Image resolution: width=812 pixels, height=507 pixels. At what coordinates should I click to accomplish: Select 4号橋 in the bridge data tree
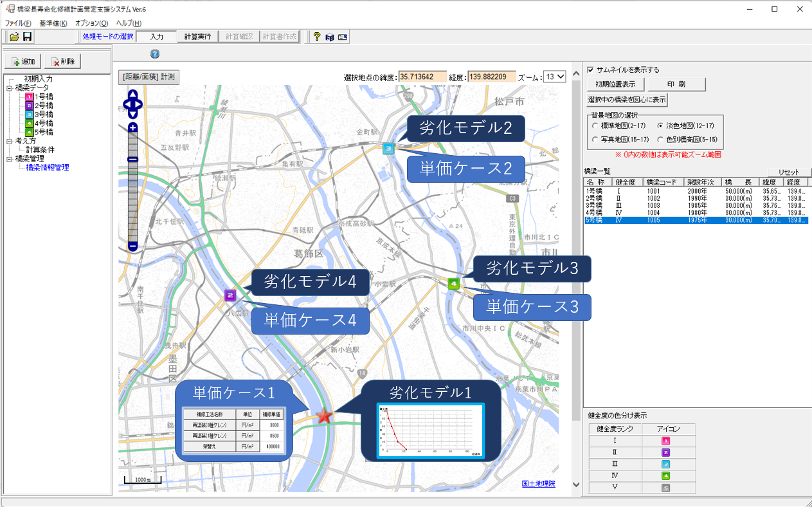coord(44,123)
